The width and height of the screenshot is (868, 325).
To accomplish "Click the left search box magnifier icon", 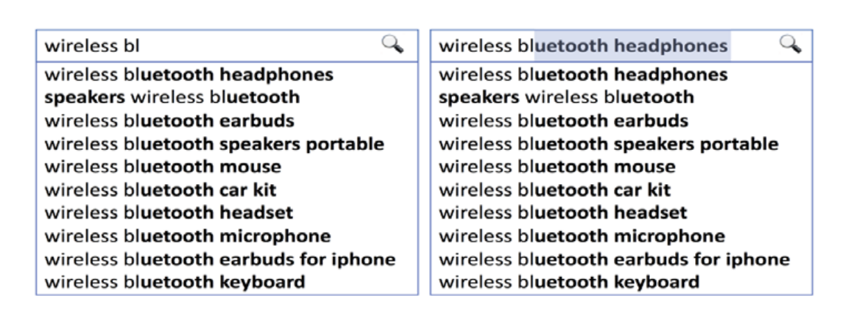I will tap(392, 45).
